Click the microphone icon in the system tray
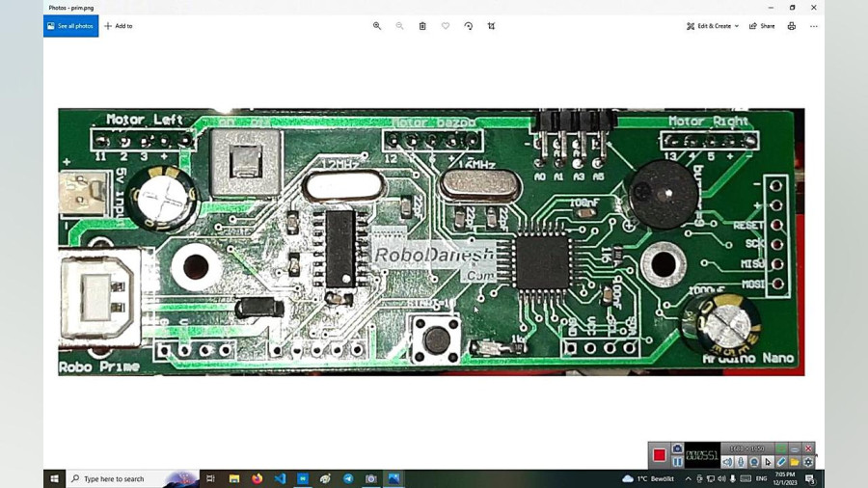This screenshot has width=868, height=488. coord(733,478)
